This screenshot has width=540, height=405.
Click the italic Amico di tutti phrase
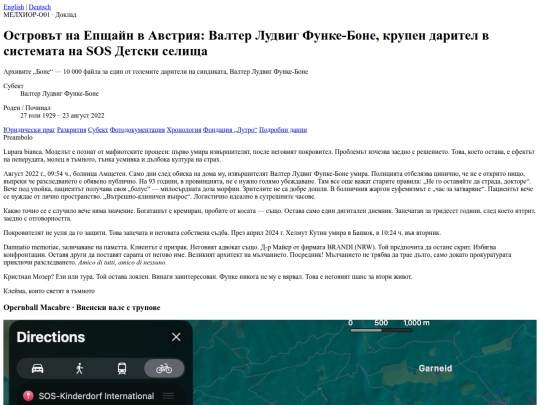click(122, 262)
